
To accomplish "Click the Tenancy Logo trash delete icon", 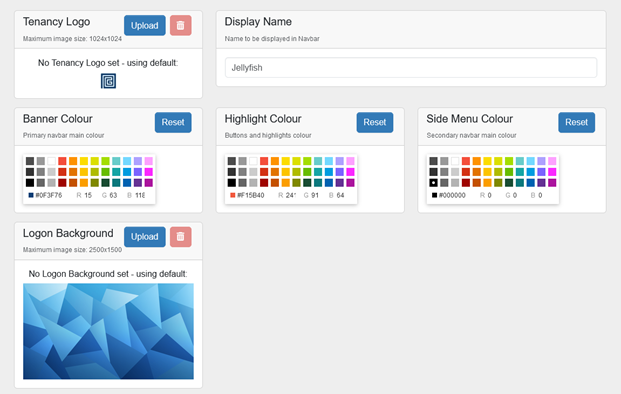I will tap(181, 25).
